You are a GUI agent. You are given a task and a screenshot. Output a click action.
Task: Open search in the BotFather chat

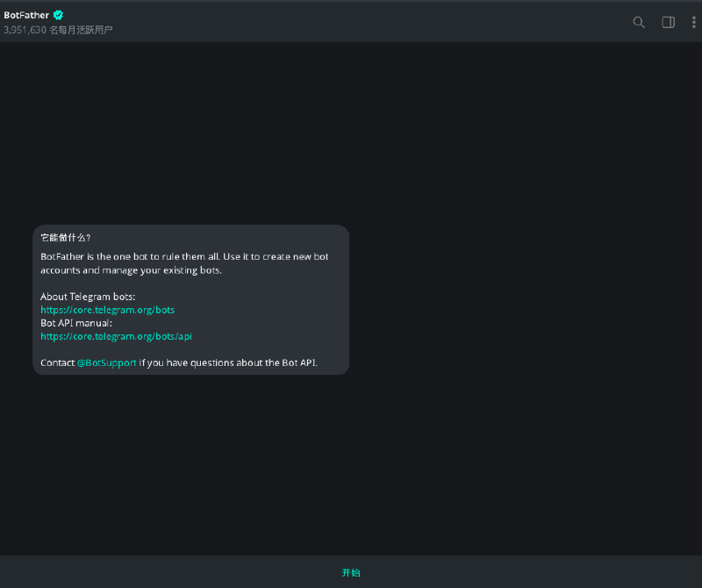click(639, 22)
